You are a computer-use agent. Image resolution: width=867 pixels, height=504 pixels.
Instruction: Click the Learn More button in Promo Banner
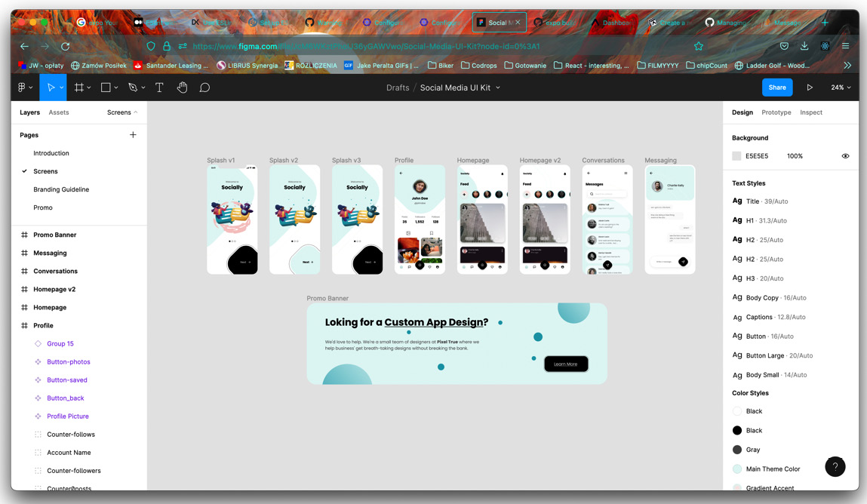pyautogui.click(x=566, y=364)
